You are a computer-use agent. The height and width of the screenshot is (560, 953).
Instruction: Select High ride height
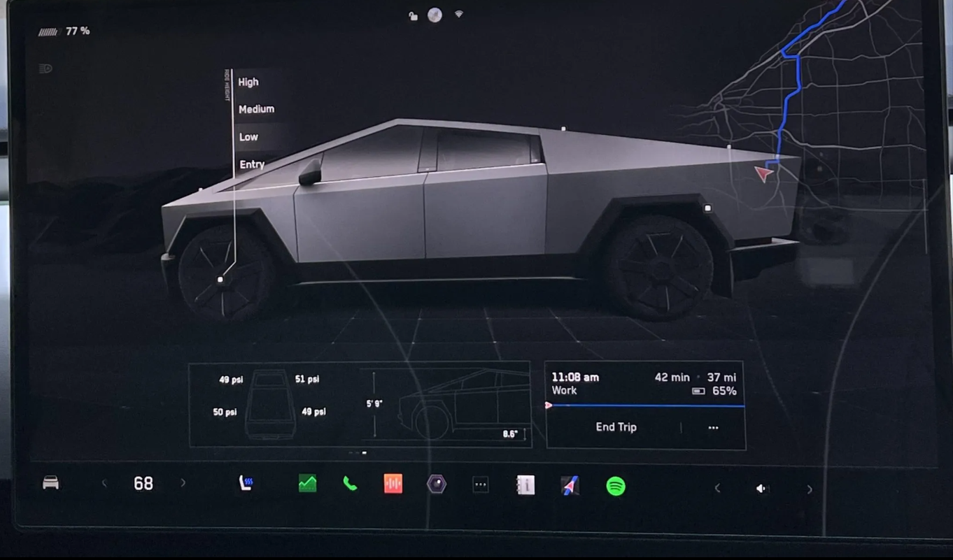(248, 82)
